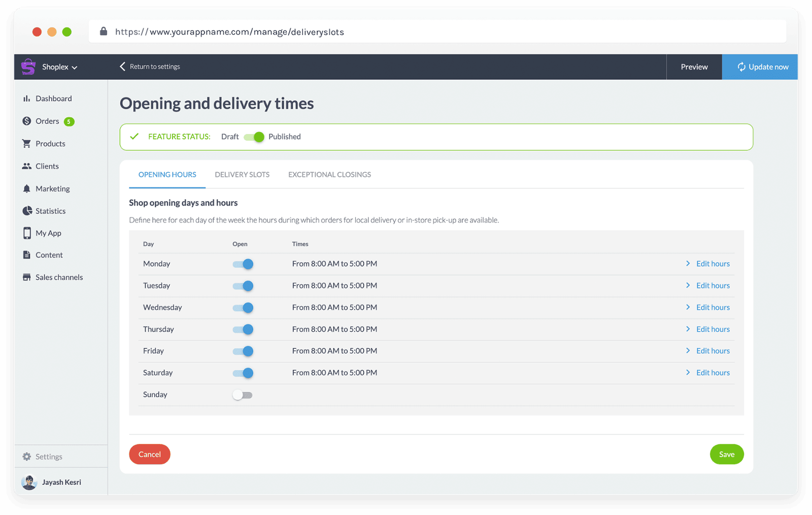
Task: Open the Exceptional Closings tab
Action: tap(329, 174)
